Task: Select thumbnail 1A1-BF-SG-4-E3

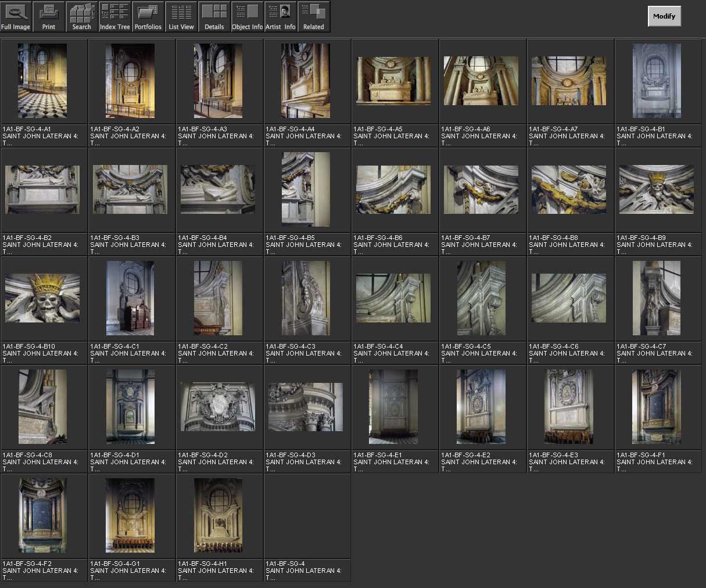Action: click(569, 407)
